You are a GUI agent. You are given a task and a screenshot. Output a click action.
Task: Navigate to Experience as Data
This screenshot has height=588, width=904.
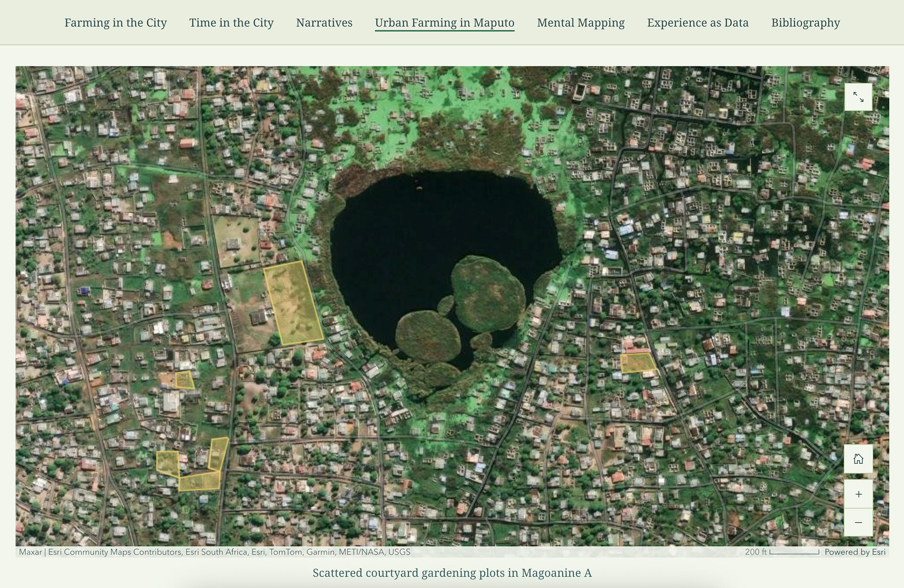(x=697, y=23)
